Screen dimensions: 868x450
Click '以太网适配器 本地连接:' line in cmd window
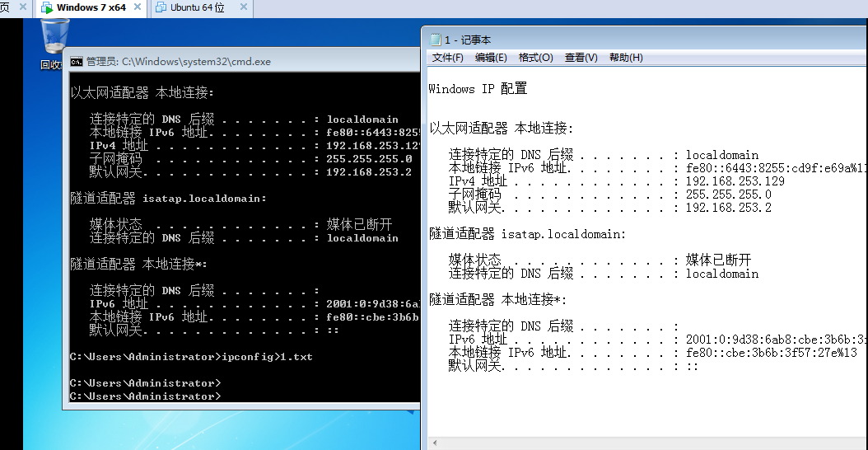tap(142, 92)
